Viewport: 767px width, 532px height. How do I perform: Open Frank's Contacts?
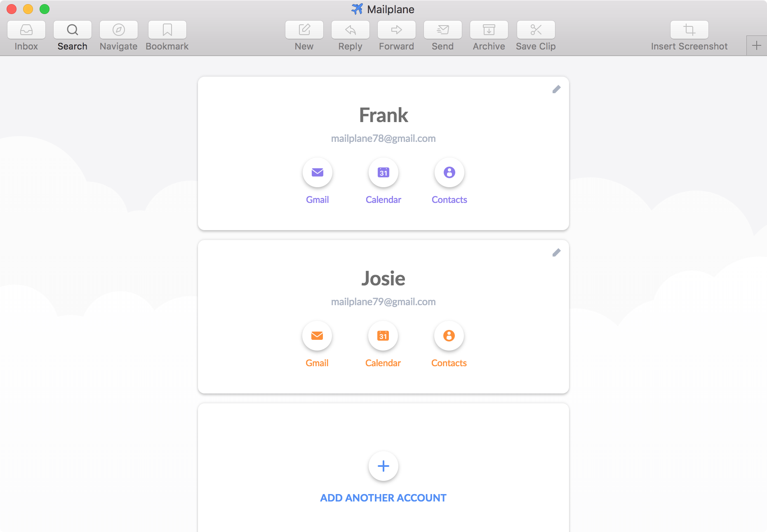click(x=449, y=172)
